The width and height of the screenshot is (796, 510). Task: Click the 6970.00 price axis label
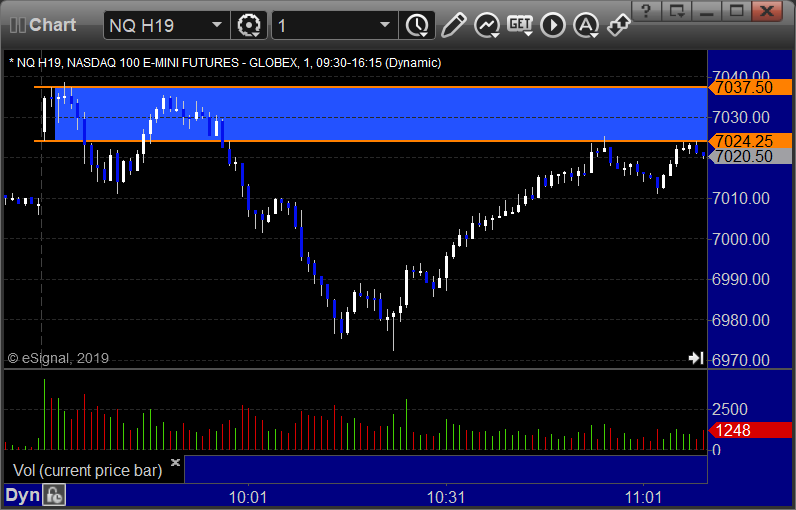point(741,360)
